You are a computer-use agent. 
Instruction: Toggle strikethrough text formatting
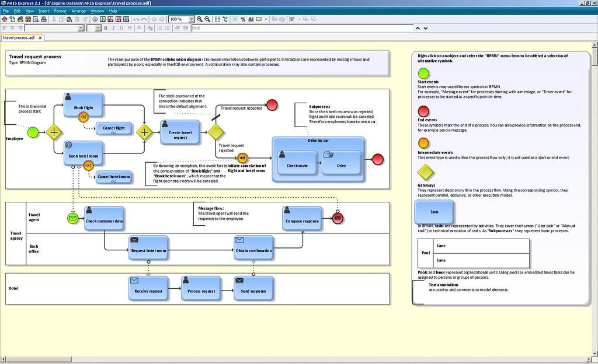point(130,28)
